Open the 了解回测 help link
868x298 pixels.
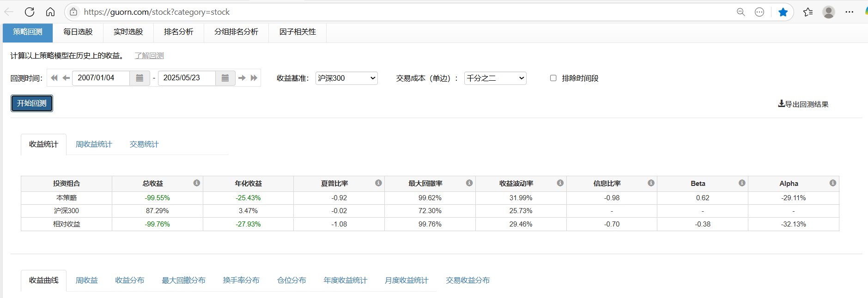coord(149,56)
